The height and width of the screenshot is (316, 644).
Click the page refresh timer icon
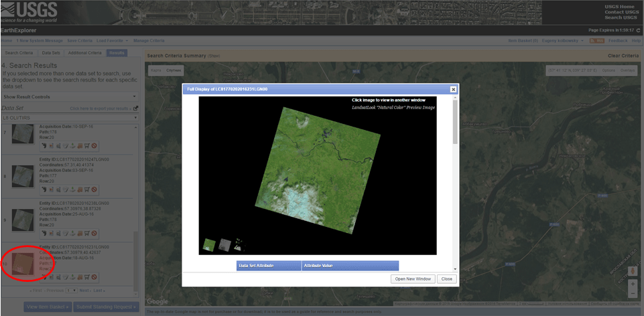[x=638, y=30]
